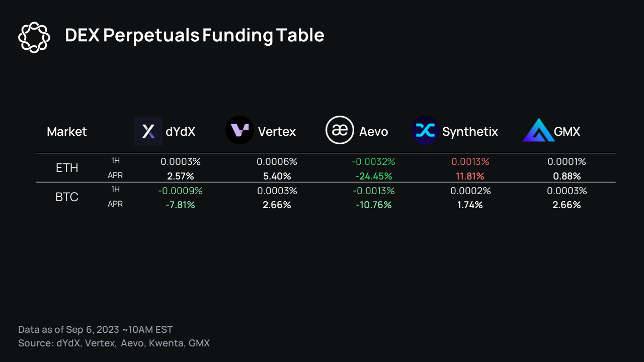Click the BTC market row label

(x=67, y=197)
